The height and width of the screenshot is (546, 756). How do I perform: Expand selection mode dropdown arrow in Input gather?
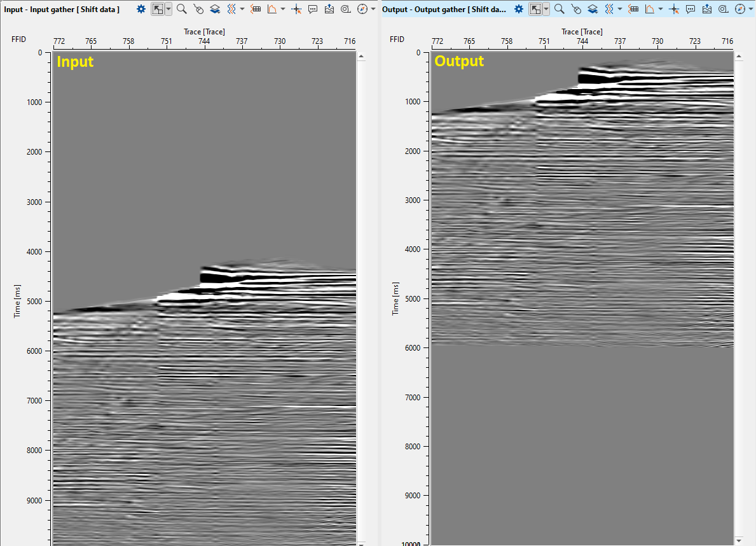click(x=168, y=9)
